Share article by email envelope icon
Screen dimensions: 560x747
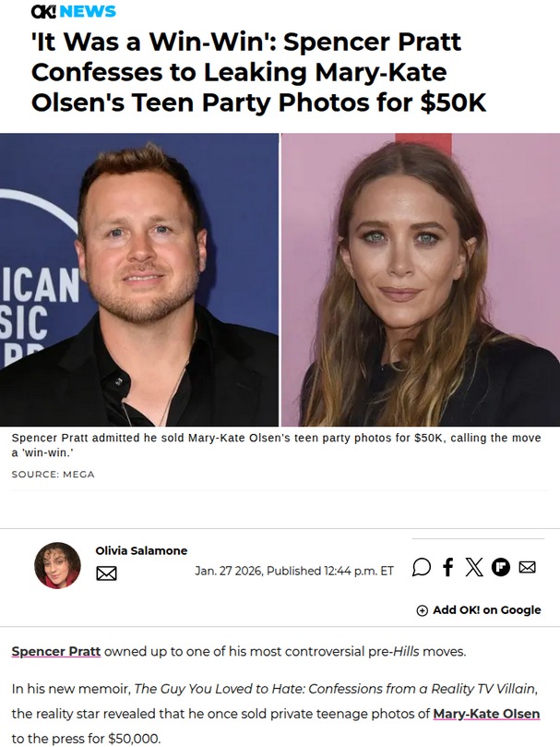527,567
